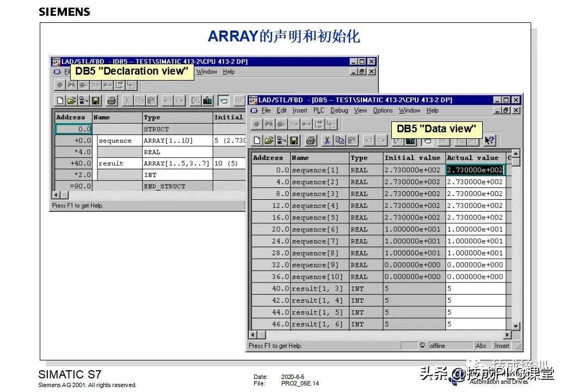Click address 0.0 cell in Declaration view
Image resolution: width=566 pixels, height=392 pixels.
[x=73, y=129]
